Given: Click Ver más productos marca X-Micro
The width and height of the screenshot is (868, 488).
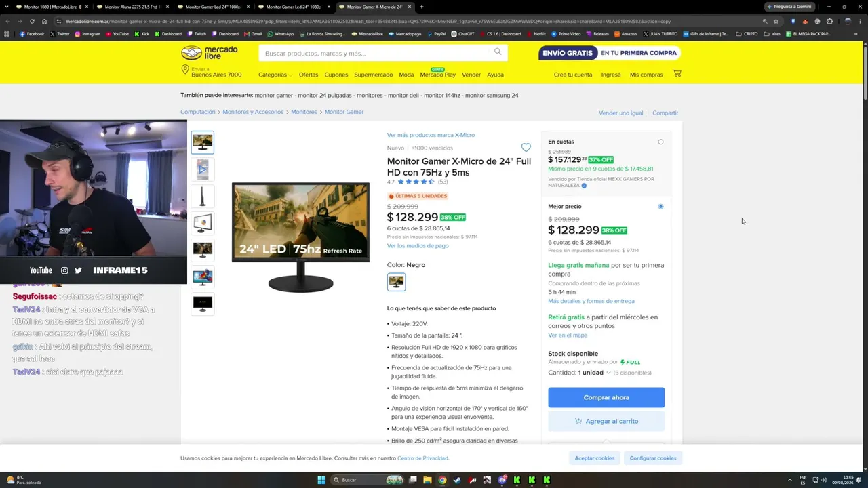Looking at the screenshot, I should pyautogui.click(x=431, y=135).
